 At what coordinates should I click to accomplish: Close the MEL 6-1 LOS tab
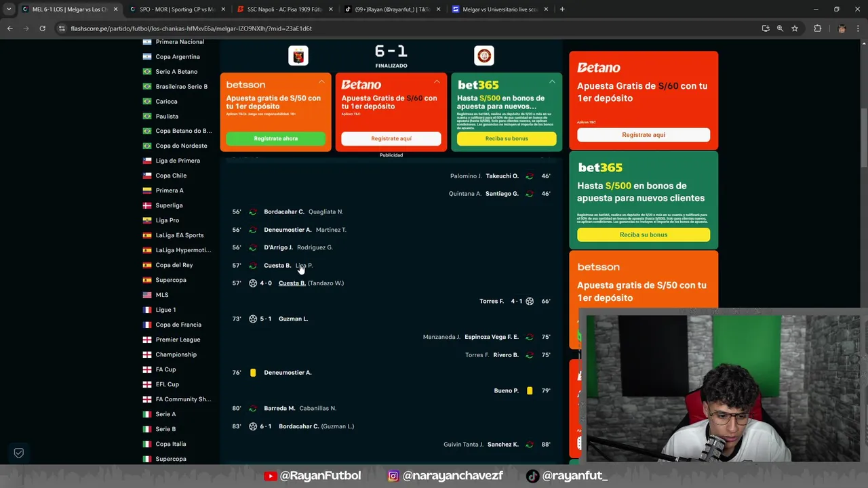[x=115, y=9]
